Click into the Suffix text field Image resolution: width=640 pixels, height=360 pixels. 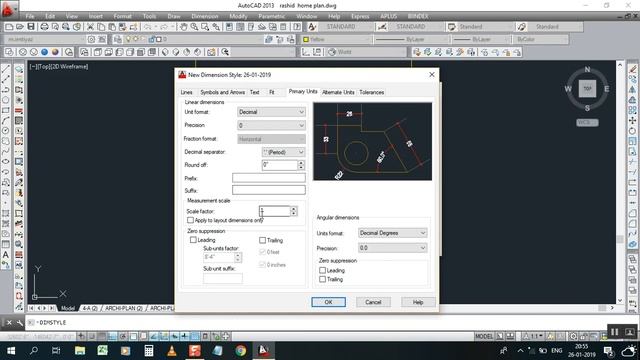coord(269,190)
